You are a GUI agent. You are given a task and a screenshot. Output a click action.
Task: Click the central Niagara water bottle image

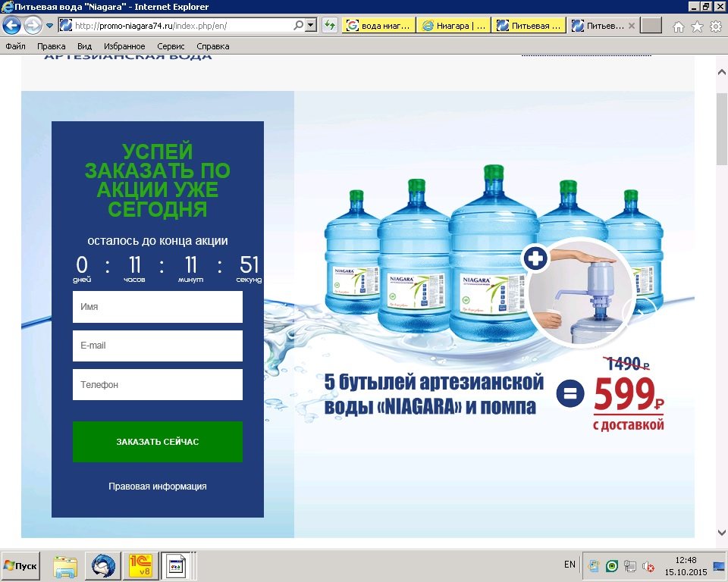[x=493, y=253]
